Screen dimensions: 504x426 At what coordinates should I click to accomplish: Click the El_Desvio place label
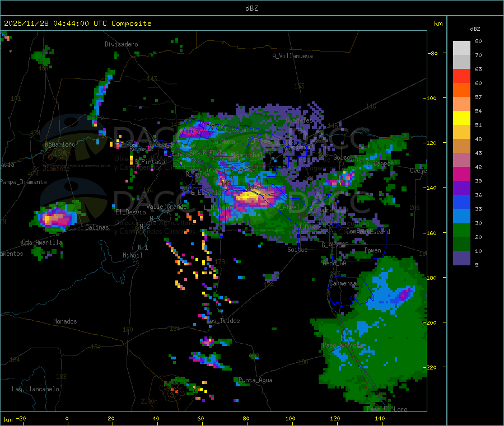click(130, 212)
